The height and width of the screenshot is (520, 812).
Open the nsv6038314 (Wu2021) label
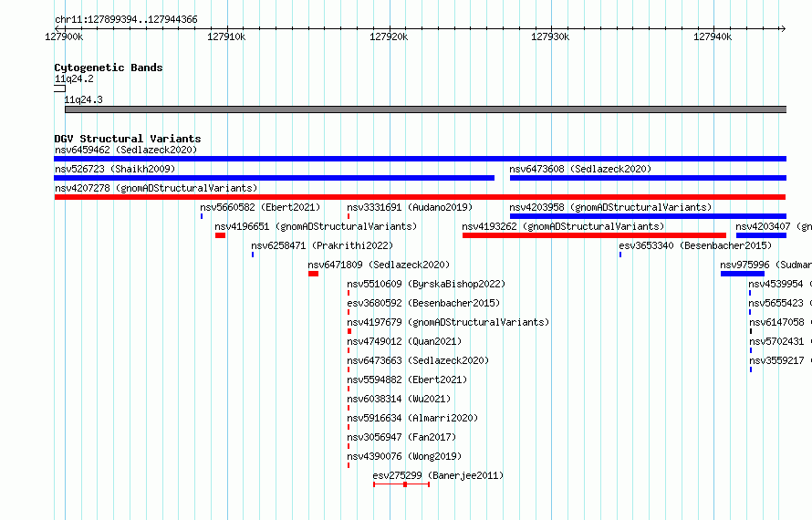point(399,399)
